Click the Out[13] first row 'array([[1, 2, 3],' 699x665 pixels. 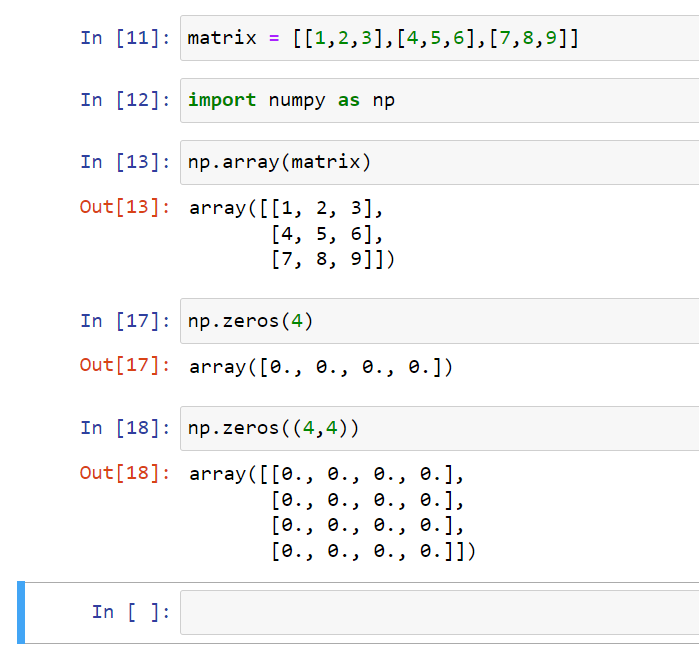click(x=286, y=208)
